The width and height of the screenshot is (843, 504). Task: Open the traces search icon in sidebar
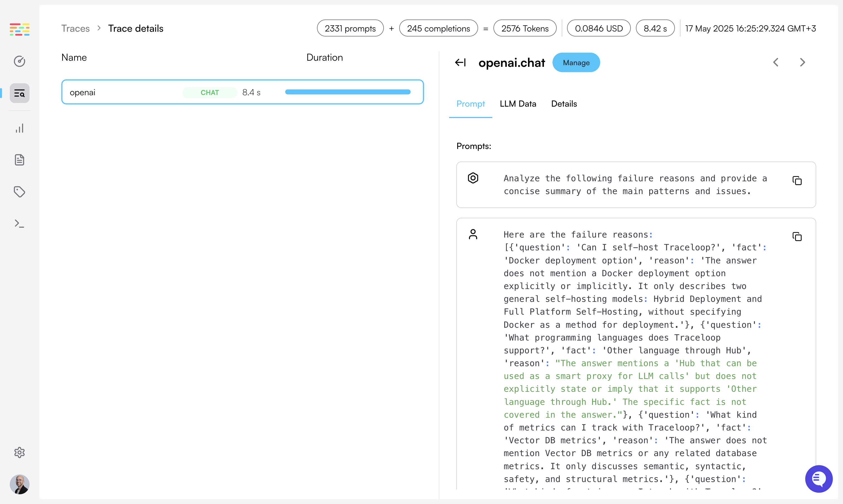(x=20, y=93)
